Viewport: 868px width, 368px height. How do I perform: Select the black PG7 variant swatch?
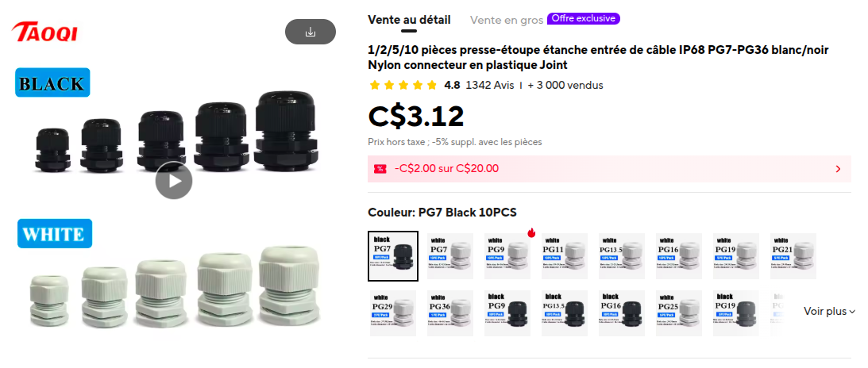(x=393, y=256)
